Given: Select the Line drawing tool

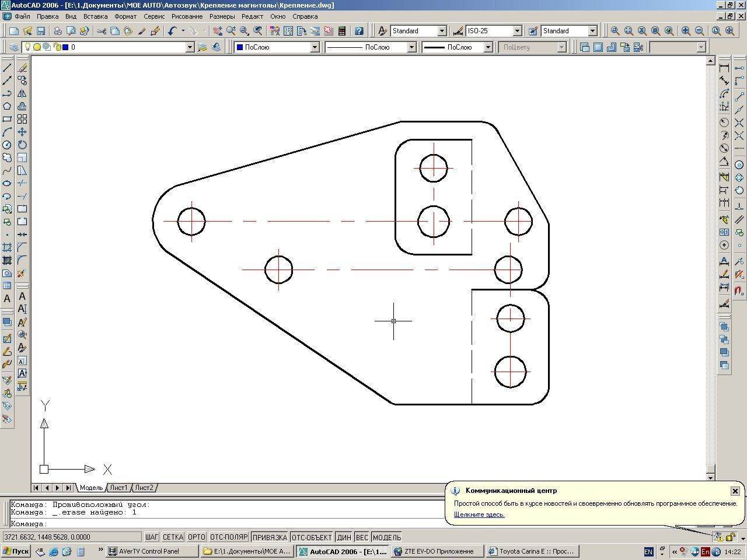Looking at the screenshot, I should (x=7, y=68).
